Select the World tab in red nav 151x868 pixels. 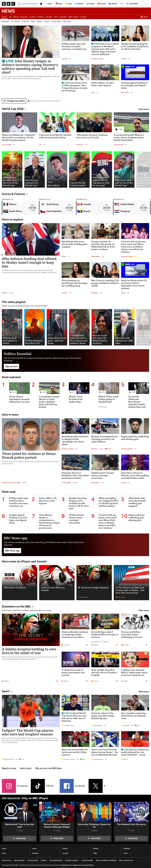[16, 17]
